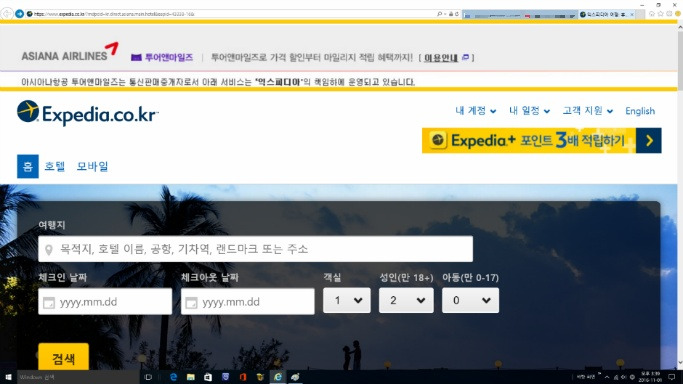Click the Expedia.co.kr wordmark link
This screenshot has width=683, height=384.
pyautogui.click(x=100, y=115)
